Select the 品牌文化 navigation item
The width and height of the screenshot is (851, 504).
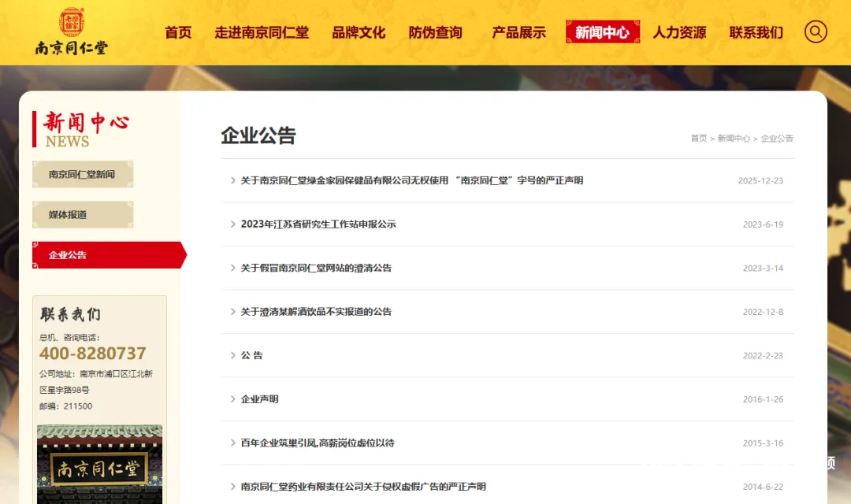tap(359, 32)
